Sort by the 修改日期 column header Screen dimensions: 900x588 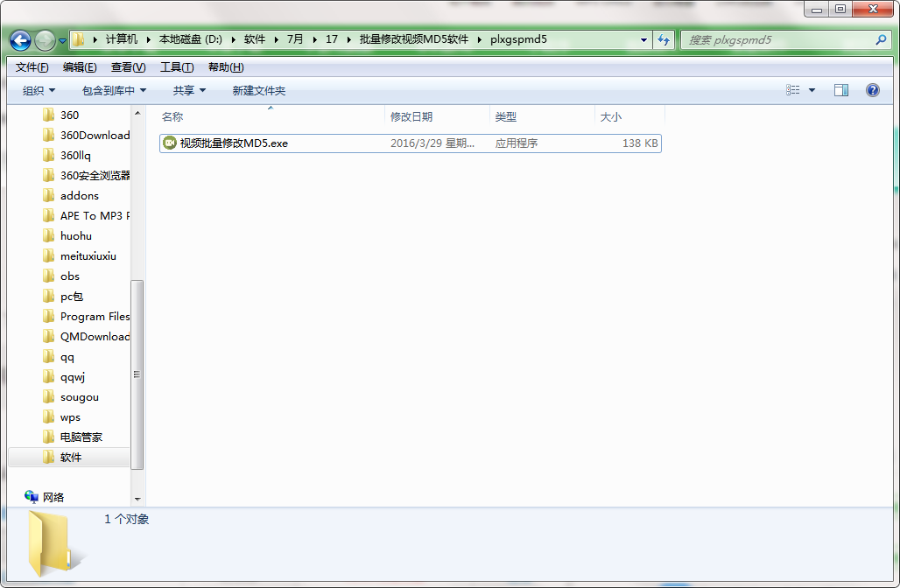click(437, 116)
